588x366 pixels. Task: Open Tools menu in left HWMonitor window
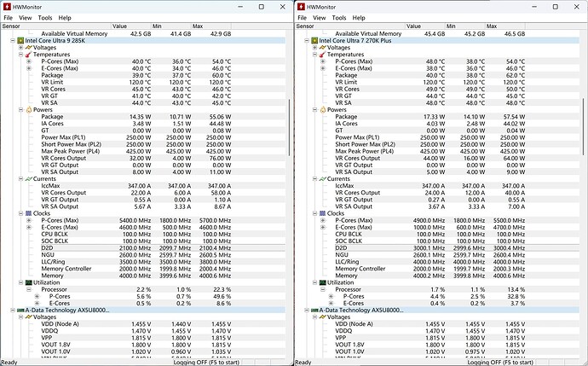(x=45, y=18)
